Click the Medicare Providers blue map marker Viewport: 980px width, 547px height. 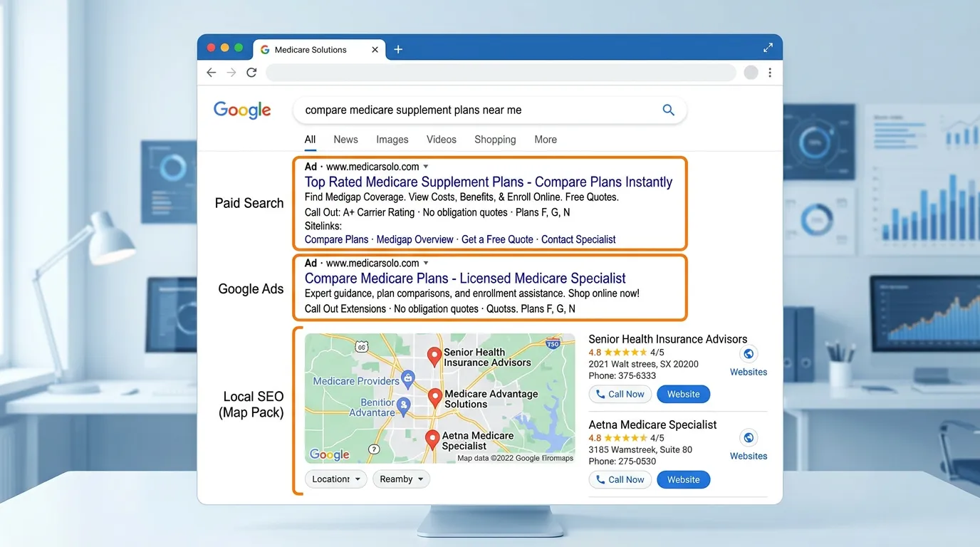click(407, 378)
